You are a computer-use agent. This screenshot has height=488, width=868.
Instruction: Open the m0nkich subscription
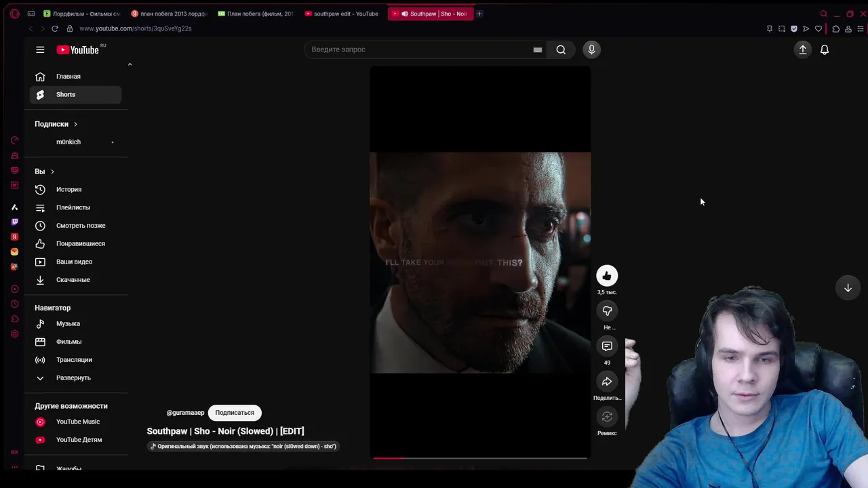(75, 142)
